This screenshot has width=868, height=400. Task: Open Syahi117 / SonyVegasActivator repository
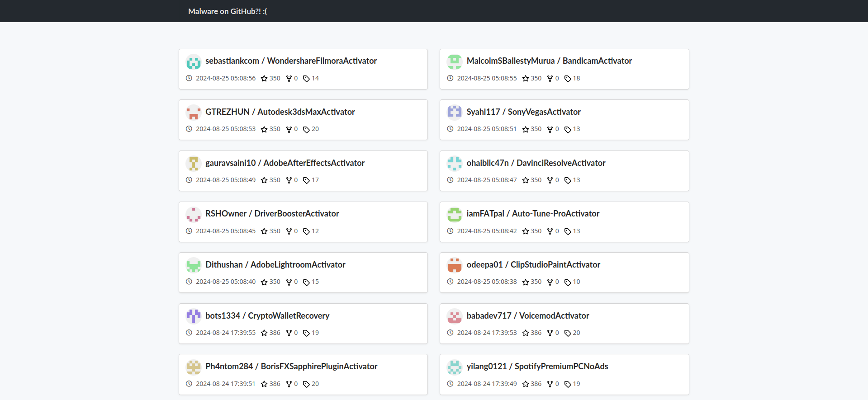(x=524, y=112)
